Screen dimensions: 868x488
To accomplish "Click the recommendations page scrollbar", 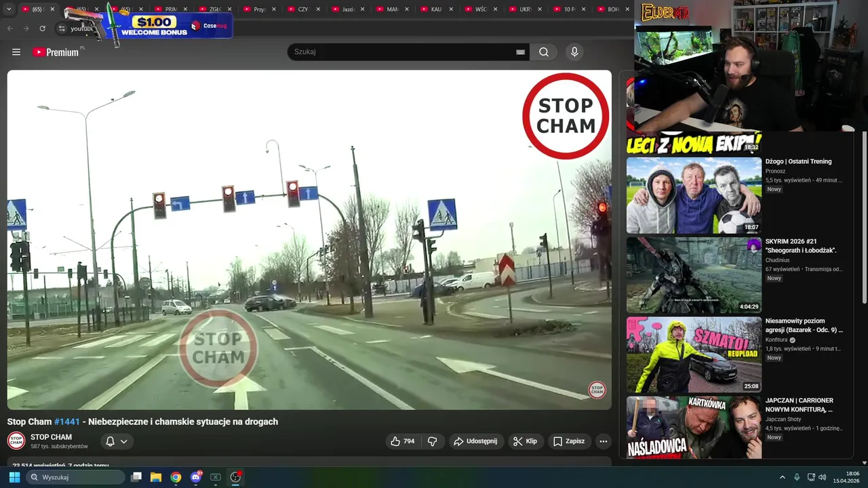I will pos(864,217).
